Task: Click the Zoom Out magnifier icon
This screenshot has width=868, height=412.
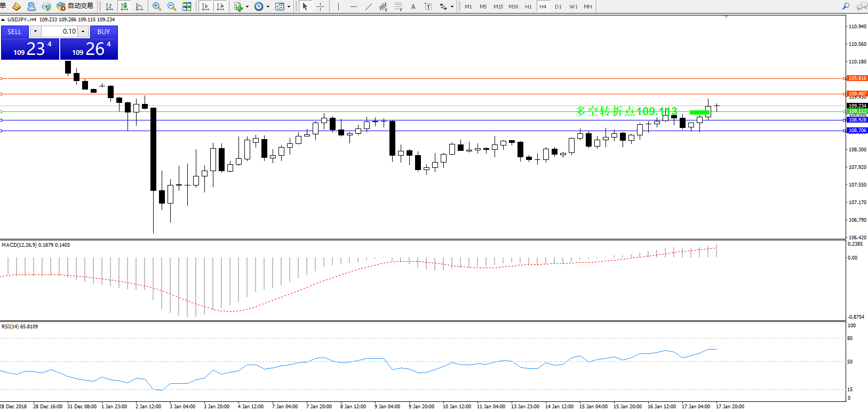Action: tap(172, 6)
